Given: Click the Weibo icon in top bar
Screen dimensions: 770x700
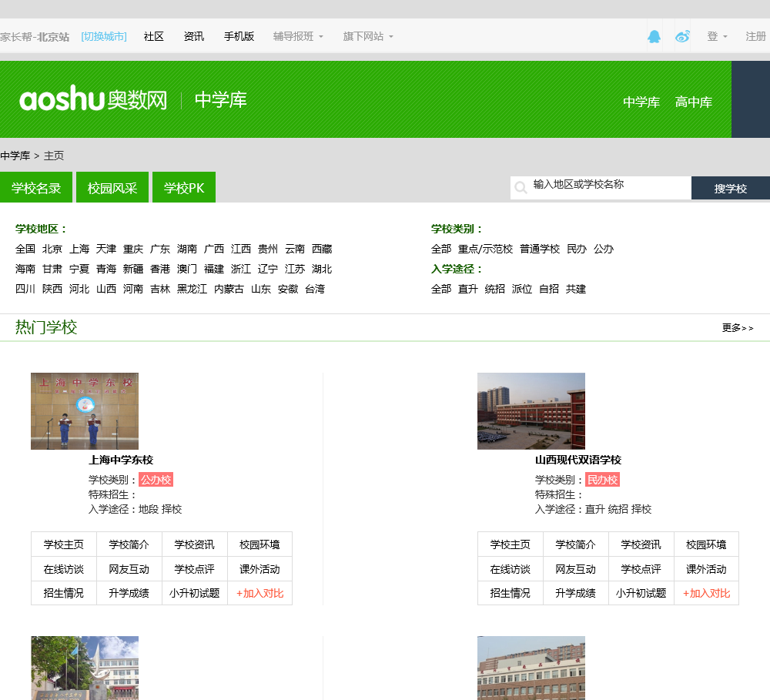Looking at the screenshot, I should pos(682,36).
